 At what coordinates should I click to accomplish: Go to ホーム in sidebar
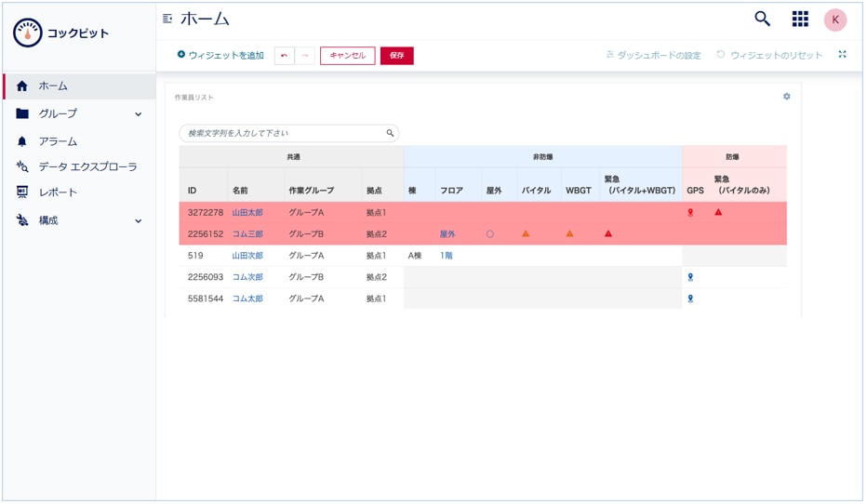[x=79, y=86]
